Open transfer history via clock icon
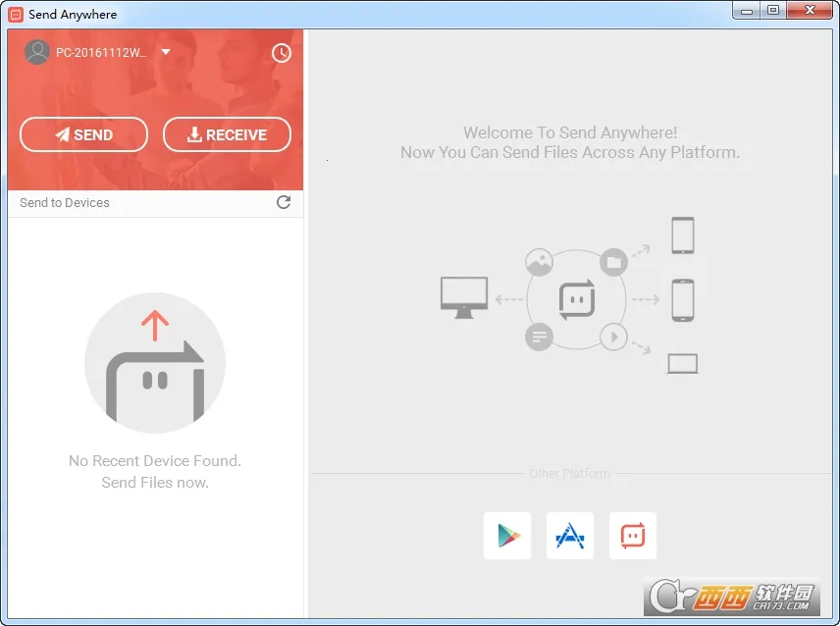 [282, 53]
